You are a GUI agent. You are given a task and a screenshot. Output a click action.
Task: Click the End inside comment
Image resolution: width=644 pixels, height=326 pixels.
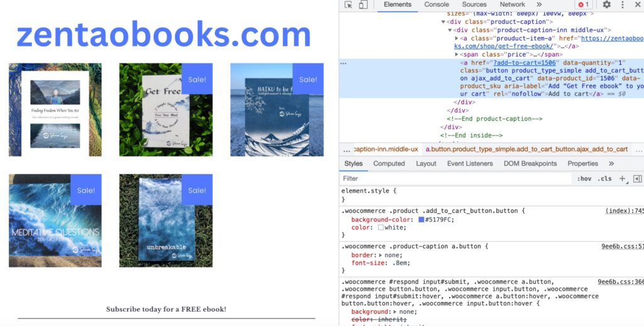pos(471,135)
